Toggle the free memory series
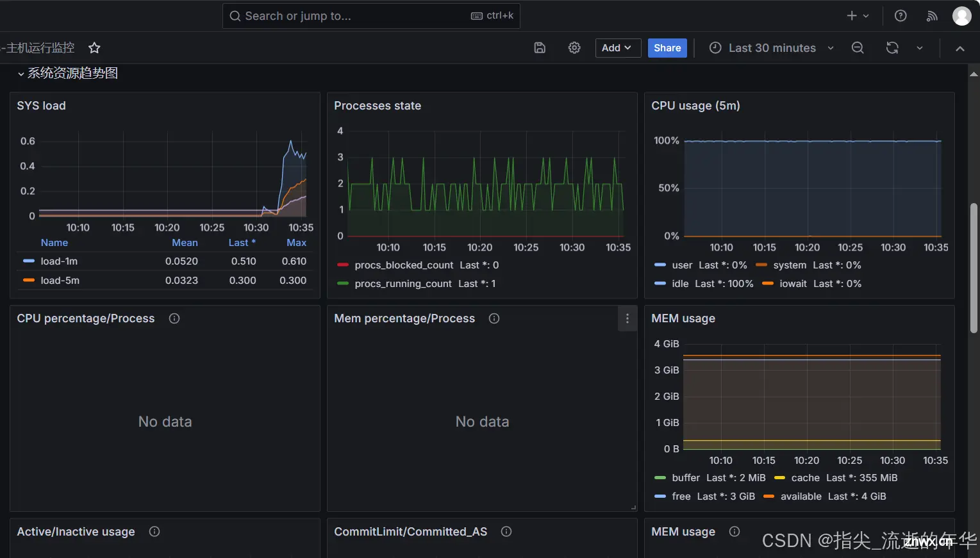Viewport: 980px width, 558px height. pos(681,496)
